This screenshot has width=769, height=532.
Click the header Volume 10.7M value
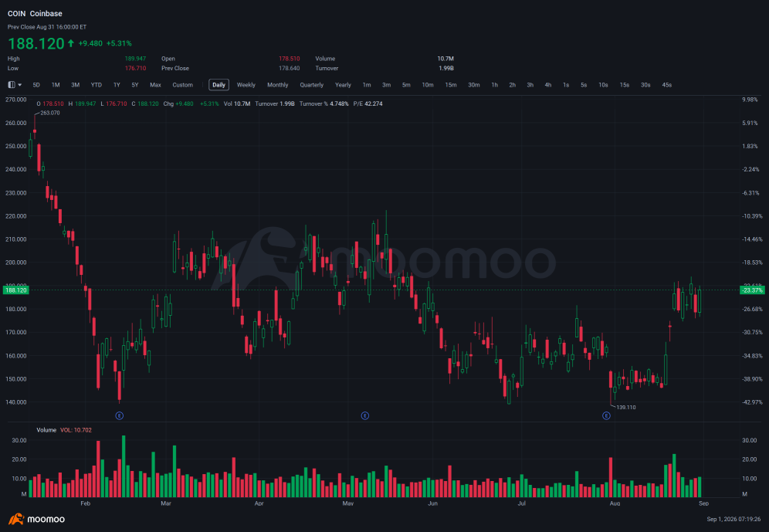coord(445,59)
